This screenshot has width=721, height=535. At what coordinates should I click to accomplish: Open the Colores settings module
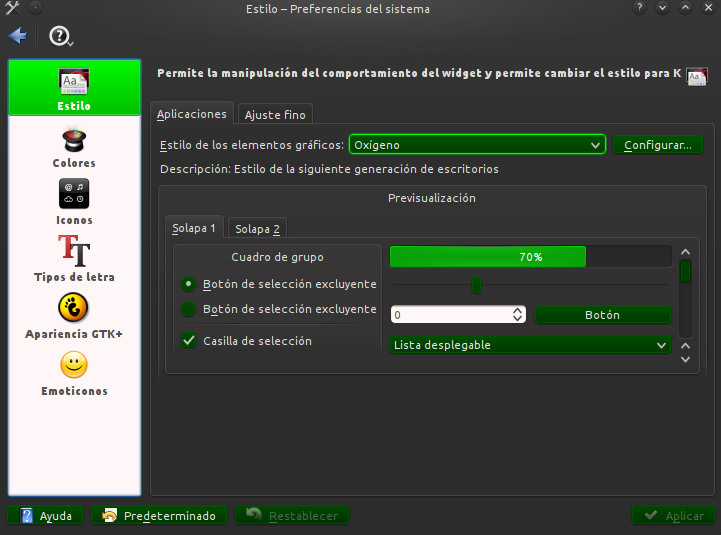point(74,147)
